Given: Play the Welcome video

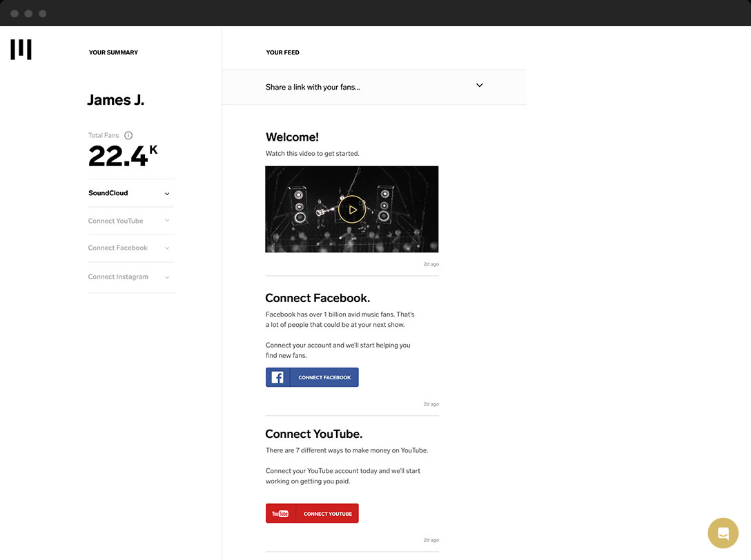Looking at the screenshot, I should pyautogui.click(x=352, y=209).
